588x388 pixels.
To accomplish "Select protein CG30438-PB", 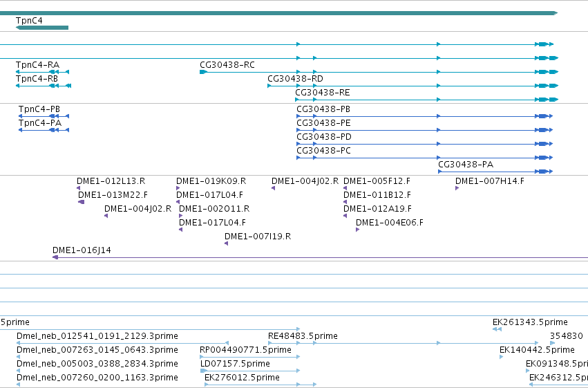I will coord(323,109).
